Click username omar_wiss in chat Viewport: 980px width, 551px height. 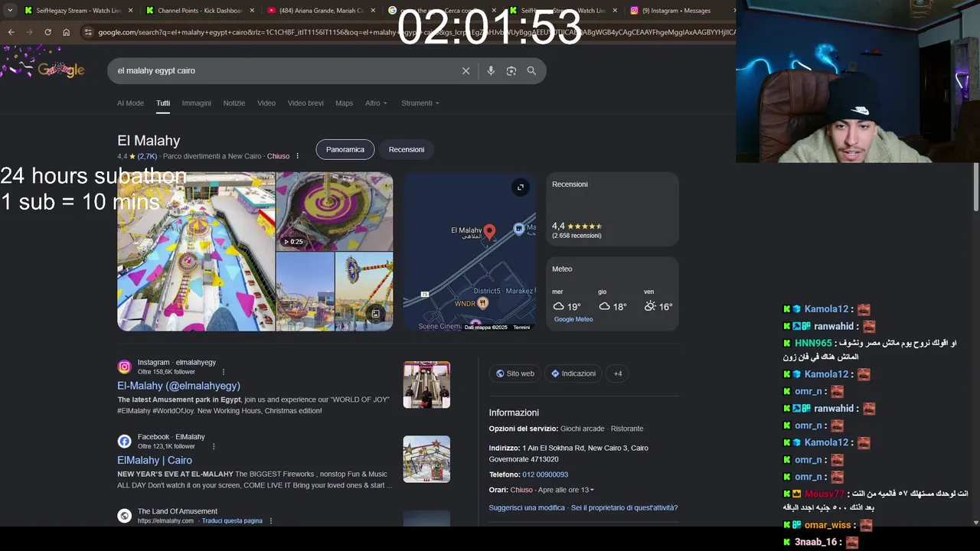pos(828,525)
